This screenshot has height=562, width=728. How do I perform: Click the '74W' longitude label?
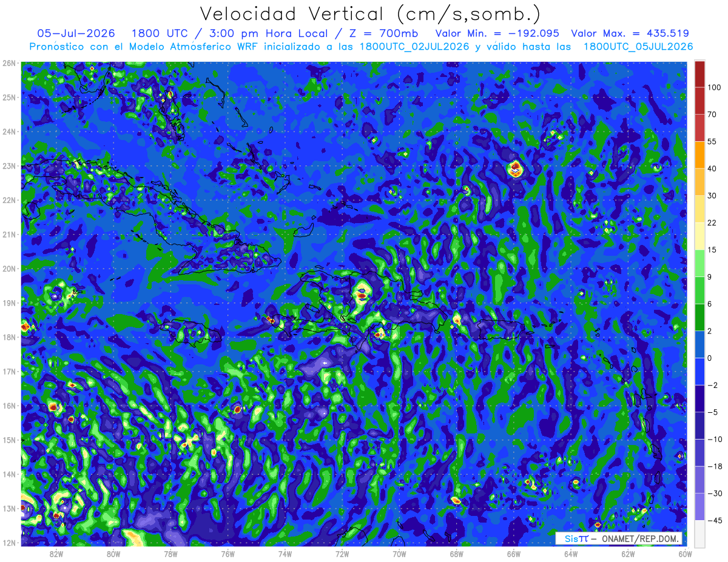click(285, 554)
